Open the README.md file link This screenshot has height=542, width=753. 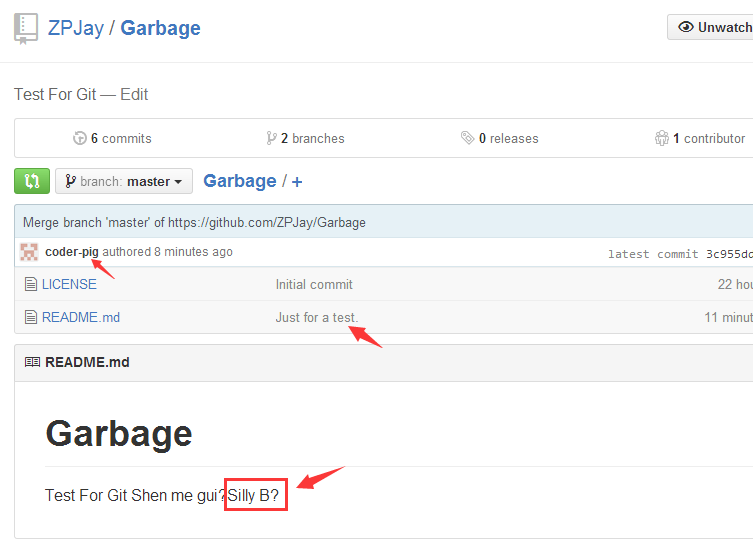tap(80, 317)
